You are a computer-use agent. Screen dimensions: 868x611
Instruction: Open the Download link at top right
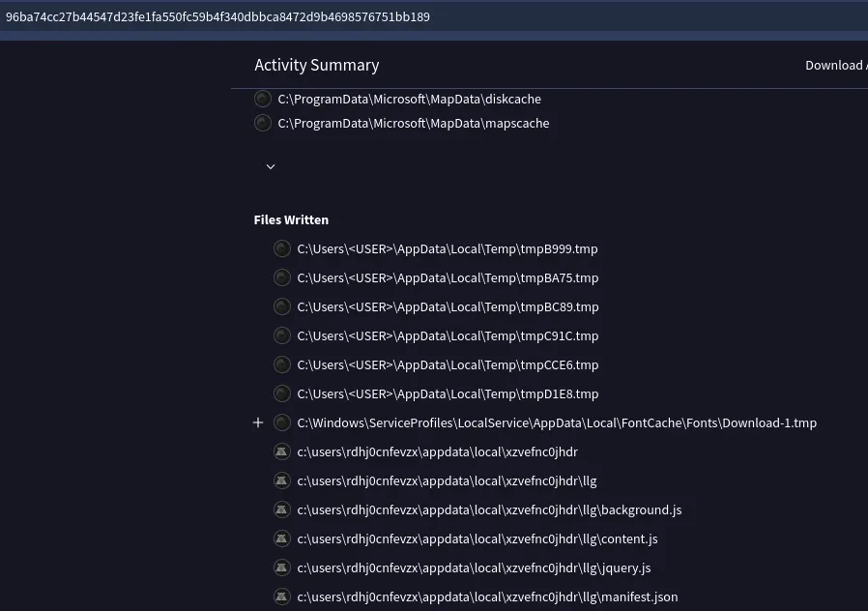[835, 65]
